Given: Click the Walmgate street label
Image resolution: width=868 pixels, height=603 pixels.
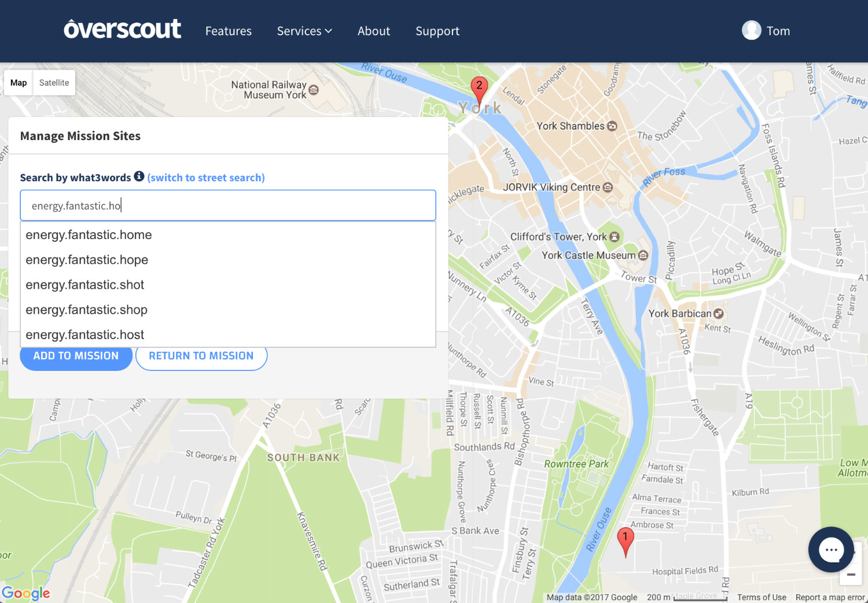Looking at the screenshot, I should tap(763, 244).
